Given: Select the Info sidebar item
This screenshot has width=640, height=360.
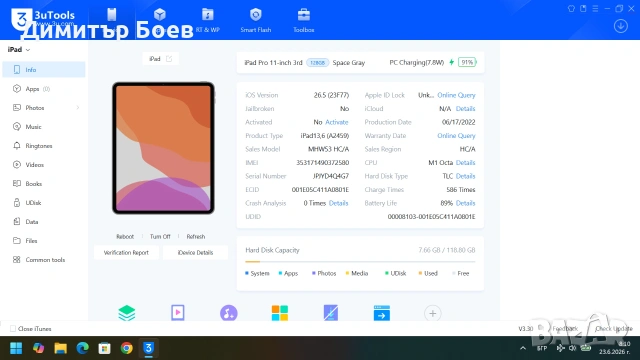Looking at the screenshot, I should [44, 70].
